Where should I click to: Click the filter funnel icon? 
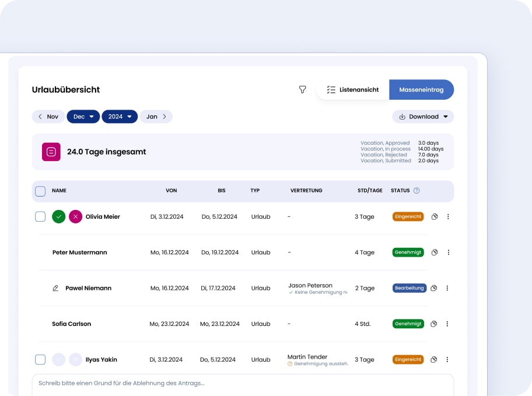(x=302, y=90)
